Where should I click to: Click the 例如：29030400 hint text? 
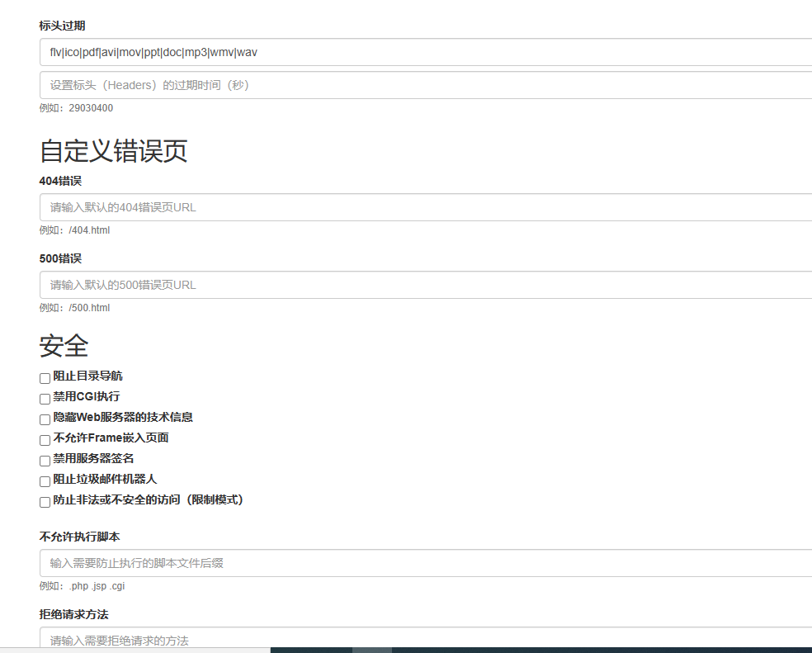point(76,108)
